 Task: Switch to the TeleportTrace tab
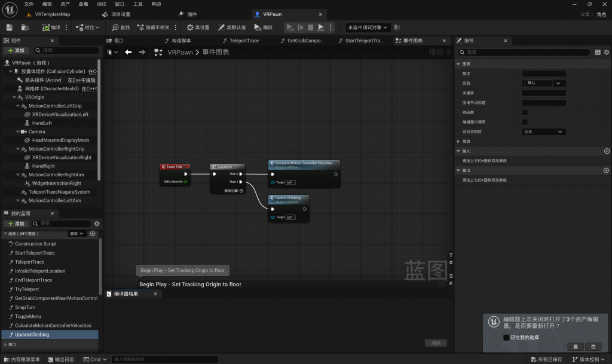tap(244, 41)
